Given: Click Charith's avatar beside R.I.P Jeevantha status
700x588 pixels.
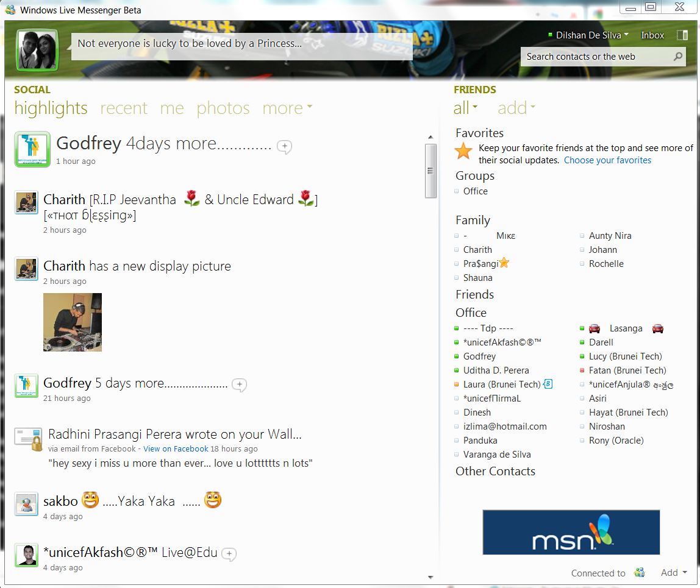Looking at the screenshot, I should (26, 202).
